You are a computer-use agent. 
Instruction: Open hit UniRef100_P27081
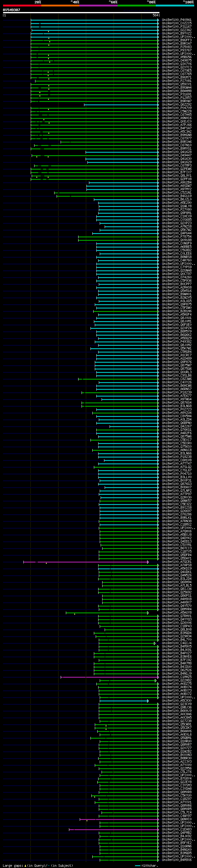click(176, 81)
